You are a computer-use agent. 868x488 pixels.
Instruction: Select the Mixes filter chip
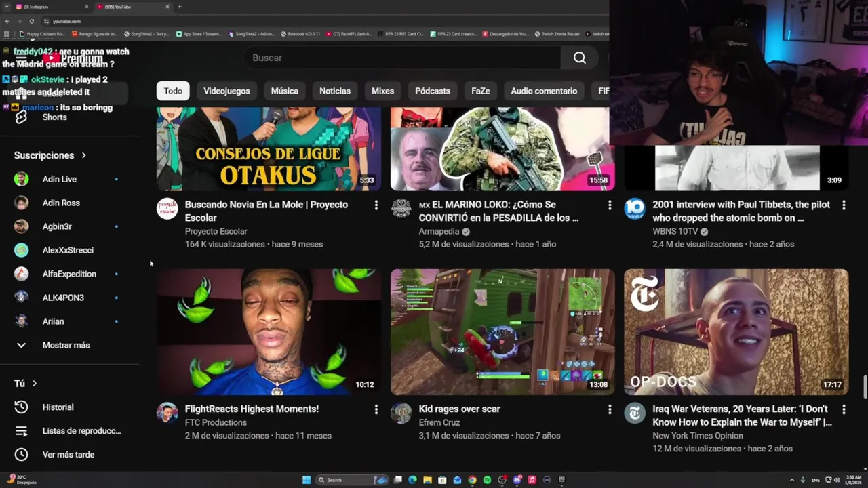382,91
